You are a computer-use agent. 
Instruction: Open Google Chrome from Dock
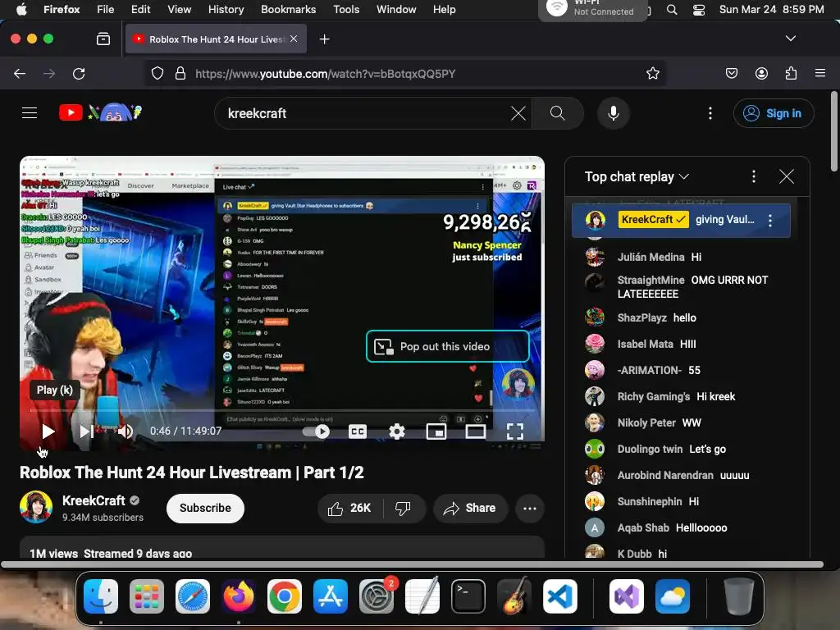(x=285, y=596)
